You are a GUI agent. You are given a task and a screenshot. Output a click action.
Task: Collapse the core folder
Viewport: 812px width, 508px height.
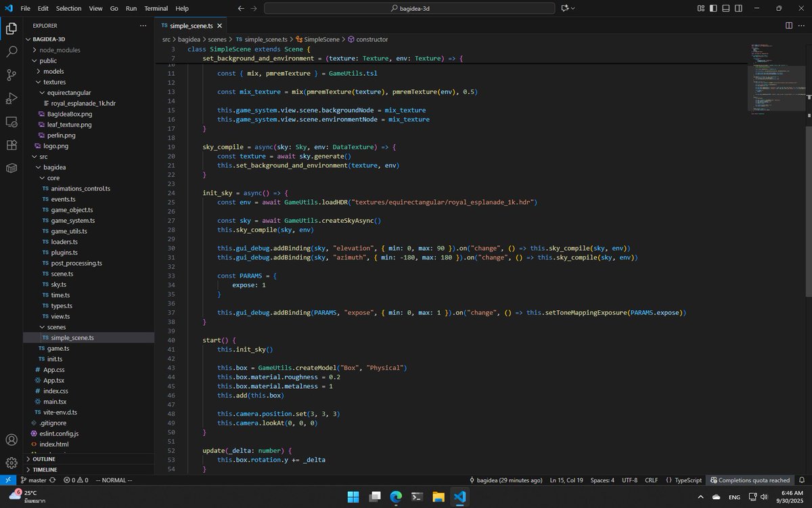point(53,178)
